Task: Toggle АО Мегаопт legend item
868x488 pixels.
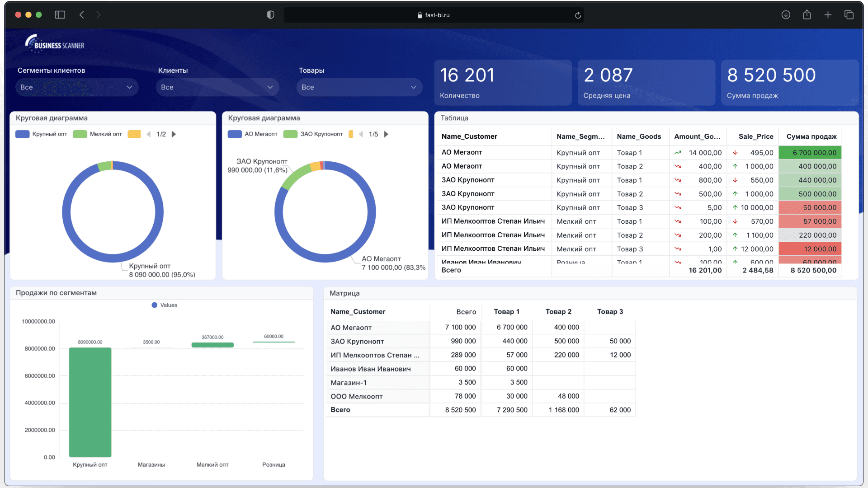Action: tap(253, 134)
